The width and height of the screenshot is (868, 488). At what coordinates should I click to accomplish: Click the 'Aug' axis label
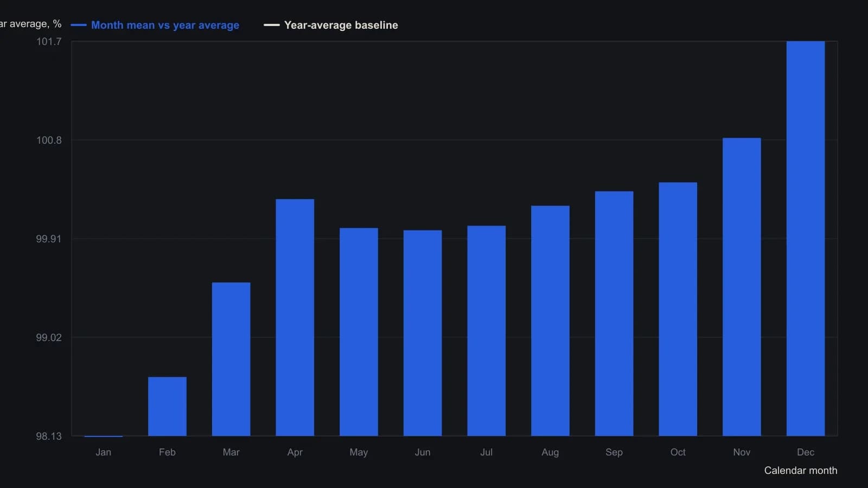(550, 452)
